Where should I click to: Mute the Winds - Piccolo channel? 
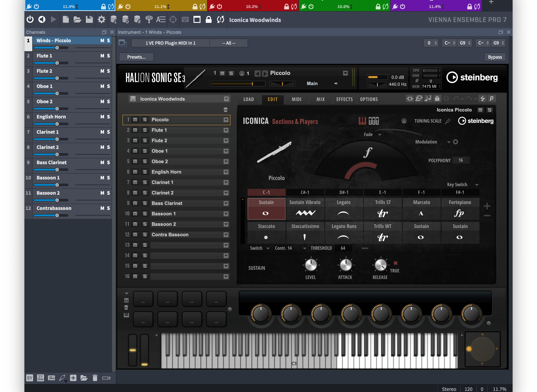tap(102, 41)
